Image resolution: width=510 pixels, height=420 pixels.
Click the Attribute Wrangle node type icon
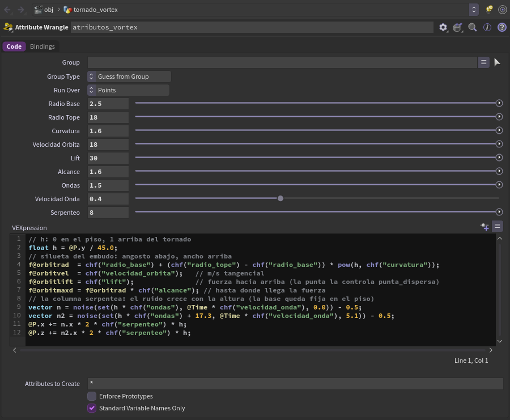coord(8,27)
